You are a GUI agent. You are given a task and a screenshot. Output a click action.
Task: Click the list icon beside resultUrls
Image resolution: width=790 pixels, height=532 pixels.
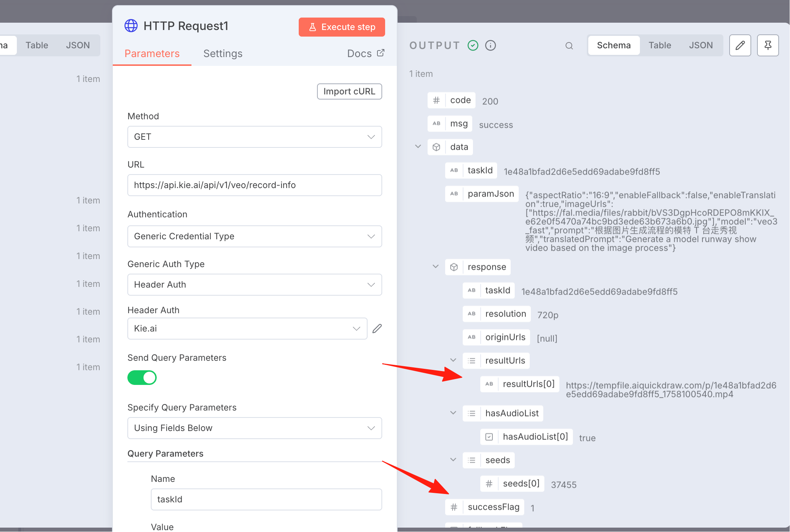coord(472,361)
